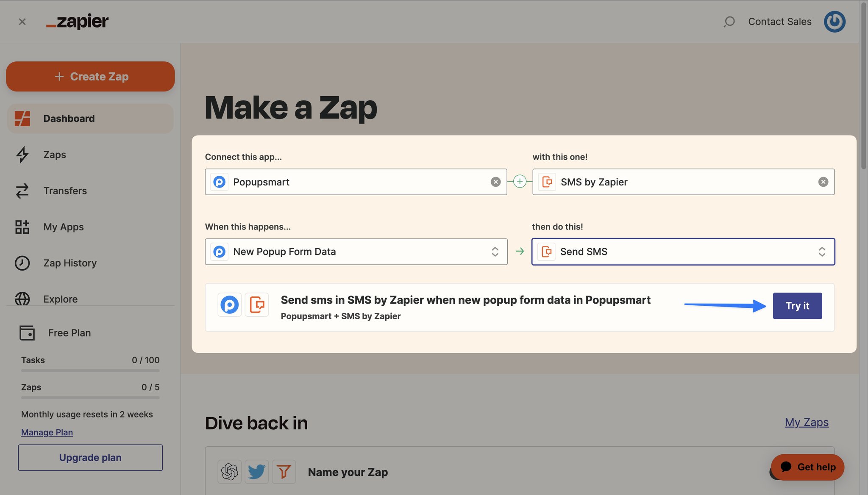The image size is (868, 495).
Task: Open the Send SMS action dropdown
Action: 683,252
